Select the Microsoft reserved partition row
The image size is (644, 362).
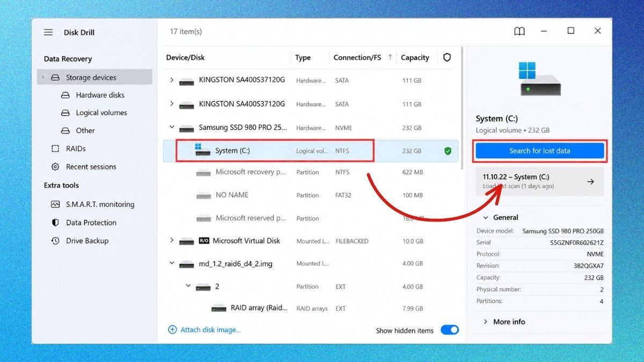[311, 218]
